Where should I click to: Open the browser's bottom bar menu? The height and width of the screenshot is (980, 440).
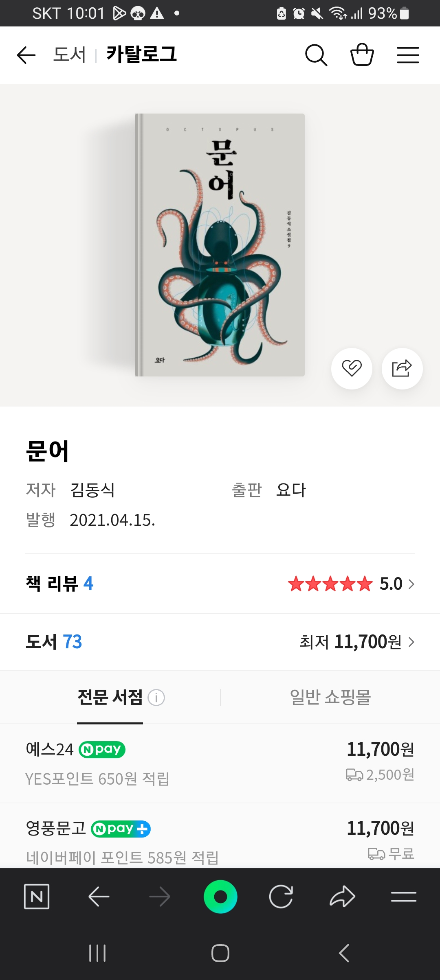click(403, 896)
